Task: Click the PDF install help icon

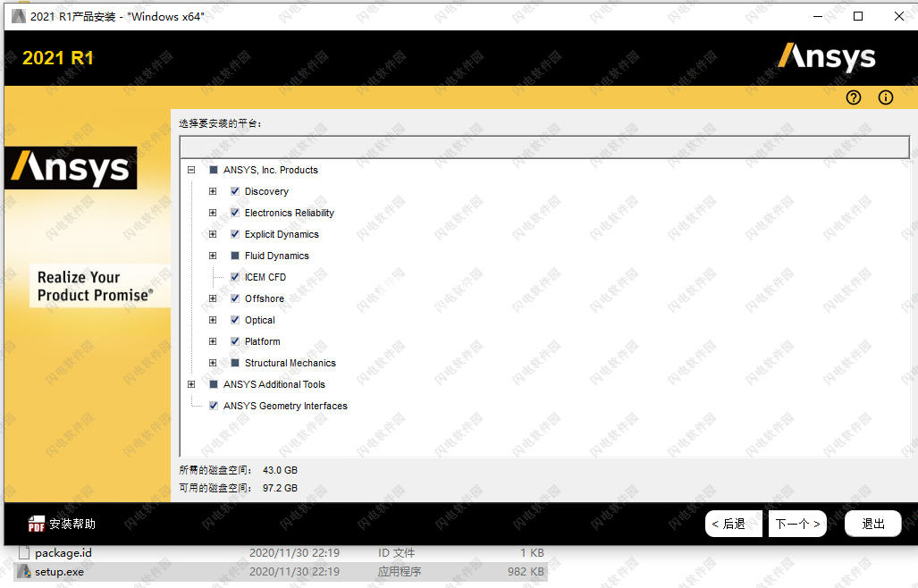Action: pyautogui.click(x=37, y=524)
